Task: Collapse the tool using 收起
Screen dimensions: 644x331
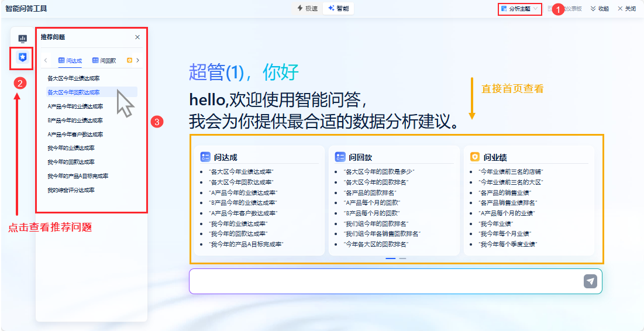Action: (x=600, y=9)
